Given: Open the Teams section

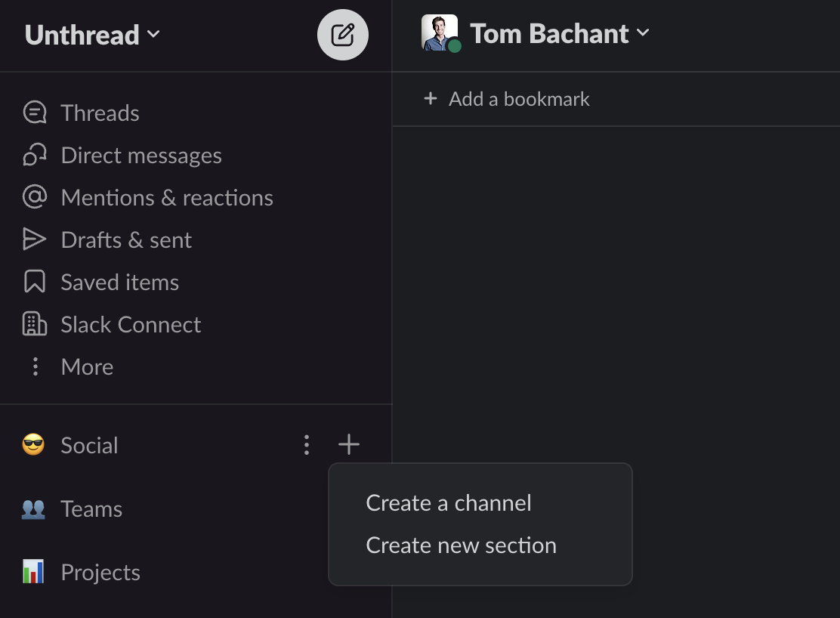Looking at the screenshot, I should (91, 508).
